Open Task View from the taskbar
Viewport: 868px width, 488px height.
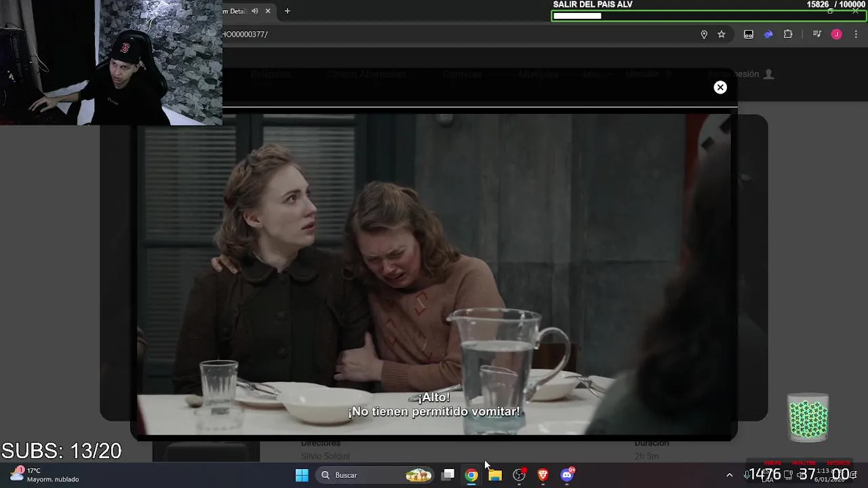(448, 475)
